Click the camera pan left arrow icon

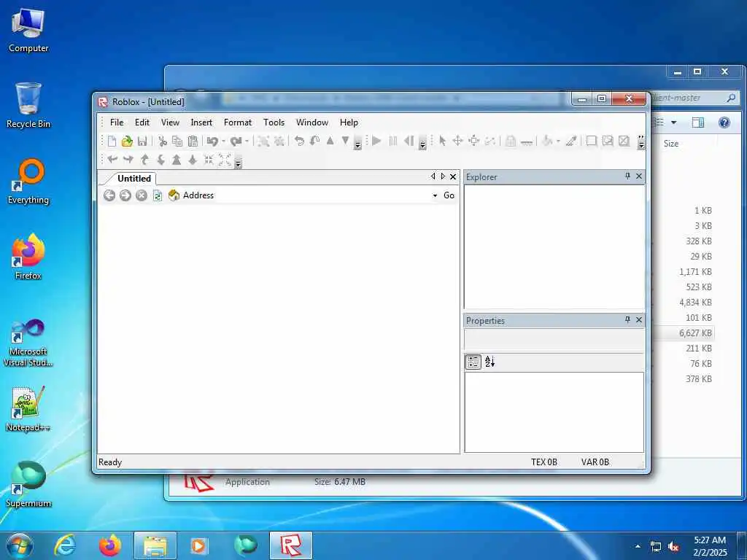point(112,160)
